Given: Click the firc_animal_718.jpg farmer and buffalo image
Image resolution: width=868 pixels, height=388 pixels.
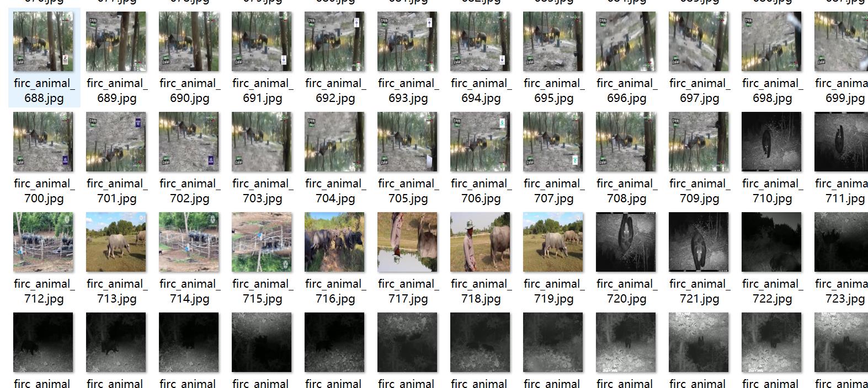Looking at the screenshot, I should click(x=480, y=242).
